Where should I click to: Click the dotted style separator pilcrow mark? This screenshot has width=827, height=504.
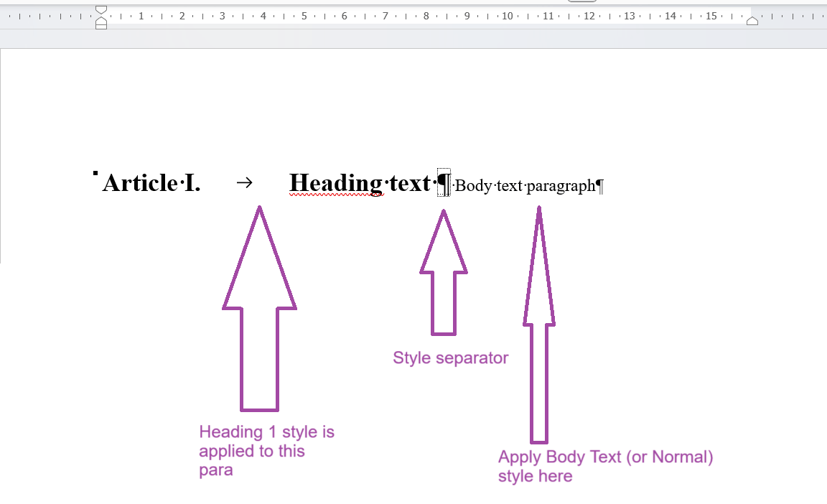click(x=444, y=183)
